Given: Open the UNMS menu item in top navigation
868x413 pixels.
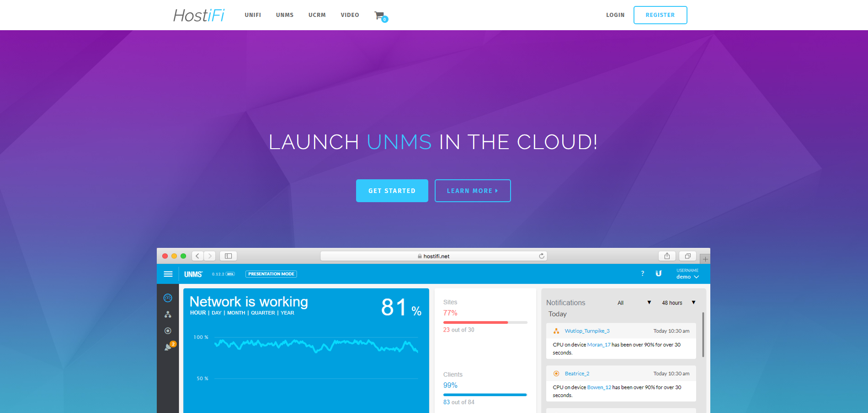Looking at the screenshot, I should click(285, 15).
